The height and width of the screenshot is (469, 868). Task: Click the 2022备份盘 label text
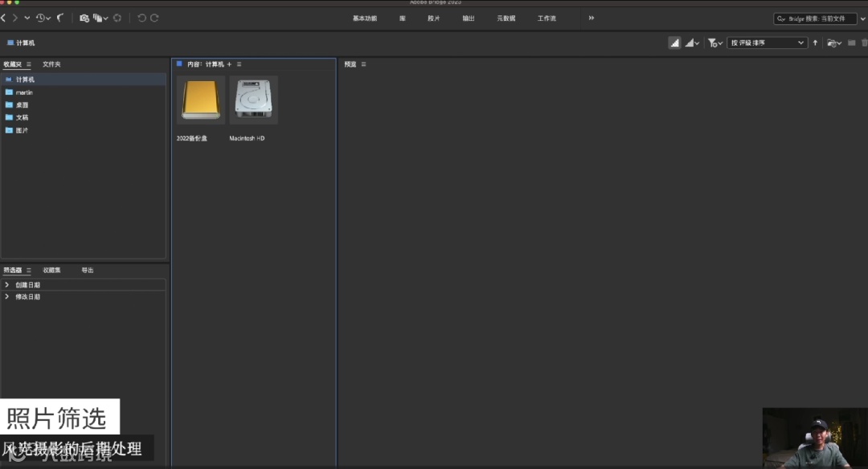coord(191,138)
